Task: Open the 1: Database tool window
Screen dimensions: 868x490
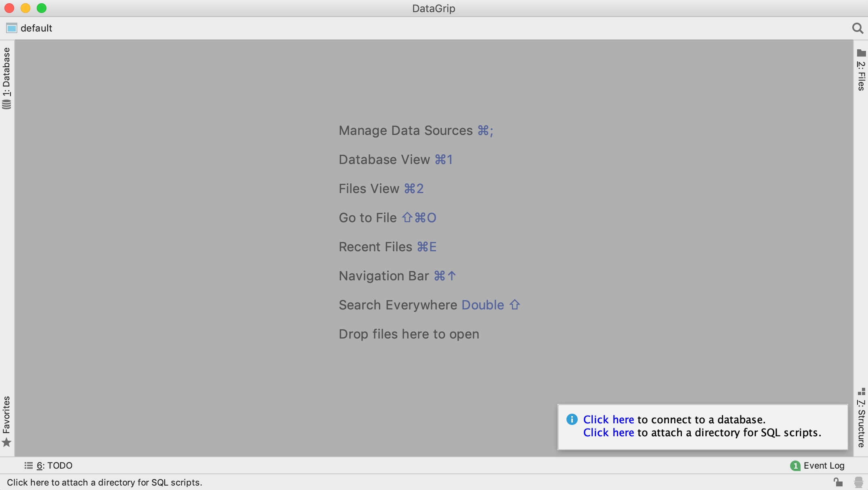Action: tap(7, 78)
